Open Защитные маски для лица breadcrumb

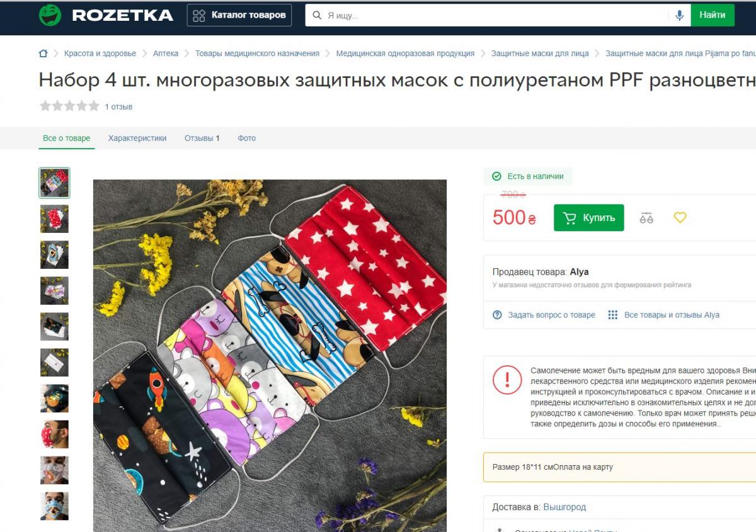[x=540, y=54]
